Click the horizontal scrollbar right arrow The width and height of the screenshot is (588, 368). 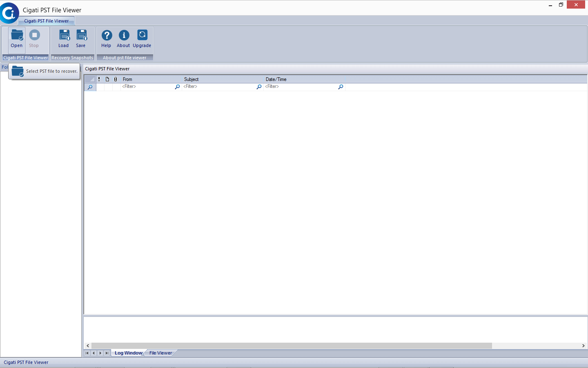[584, 346]
